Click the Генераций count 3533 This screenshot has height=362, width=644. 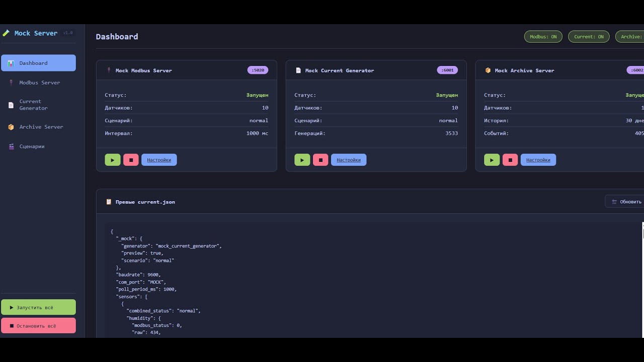[x=451, y=133]
